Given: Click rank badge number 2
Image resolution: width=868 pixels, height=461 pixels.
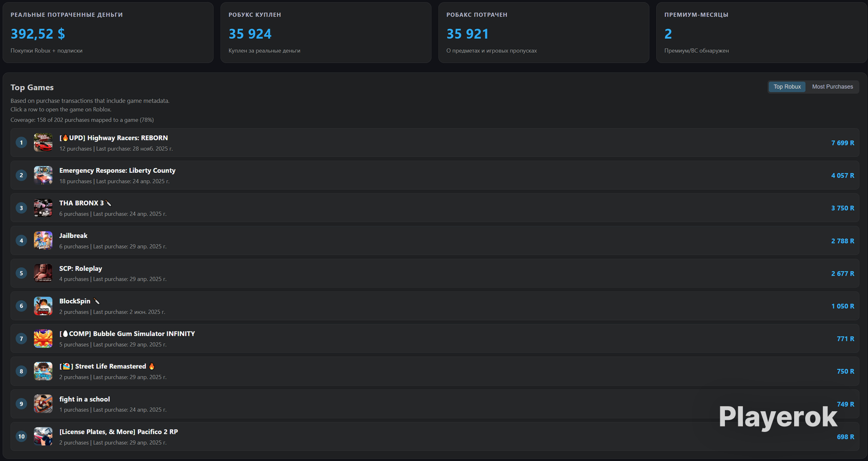Looking at the screenshot, I should tap(21, 175).
